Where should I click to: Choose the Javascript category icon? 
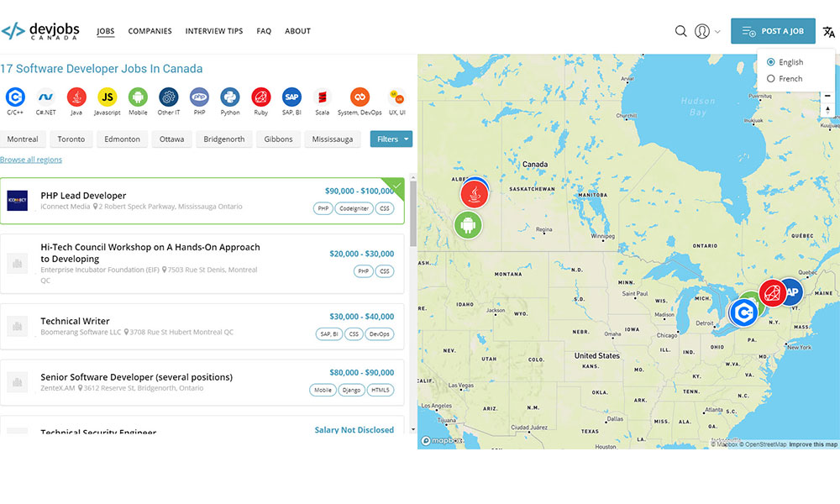(107, 97)
